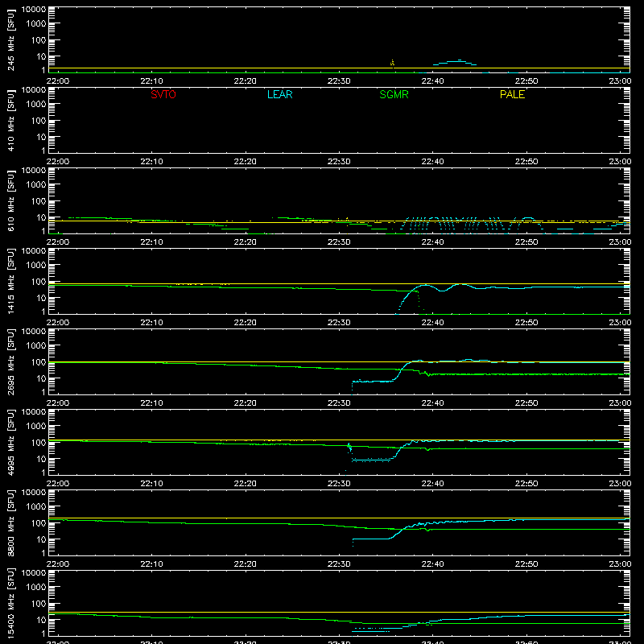Click the 22:40 tick label below 8800 MHz plot
This screenshot has width=644, height=644.
tap(432, 564)
